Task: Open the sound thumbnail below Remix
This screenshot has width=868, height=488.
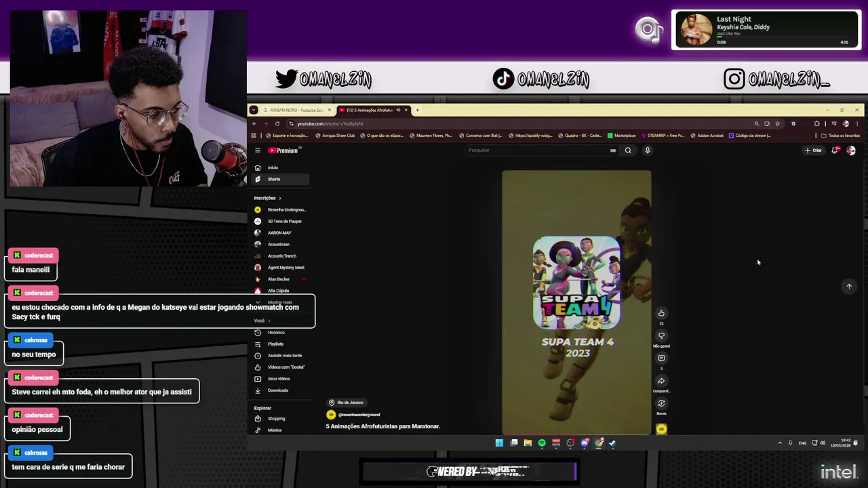Action: [661, 429]
